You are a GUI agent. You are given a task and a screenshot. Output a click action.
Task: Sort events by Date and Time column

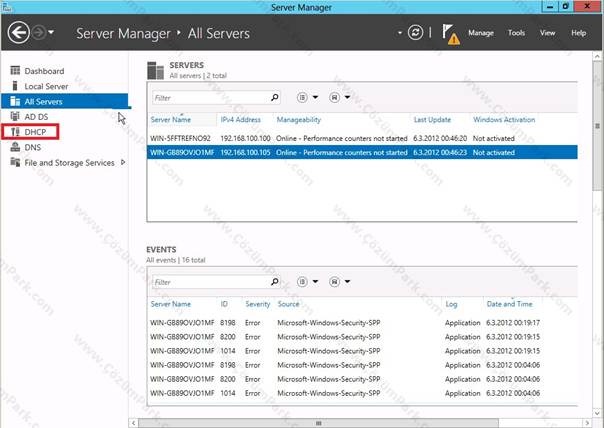509,304
